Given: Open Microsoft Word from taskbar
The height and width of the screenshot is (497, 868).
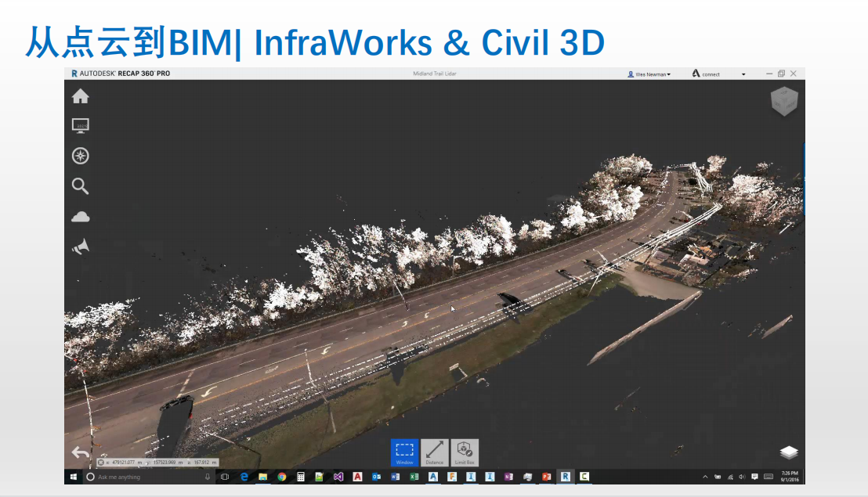Looking at the screenshot, I should pos(396,477).
